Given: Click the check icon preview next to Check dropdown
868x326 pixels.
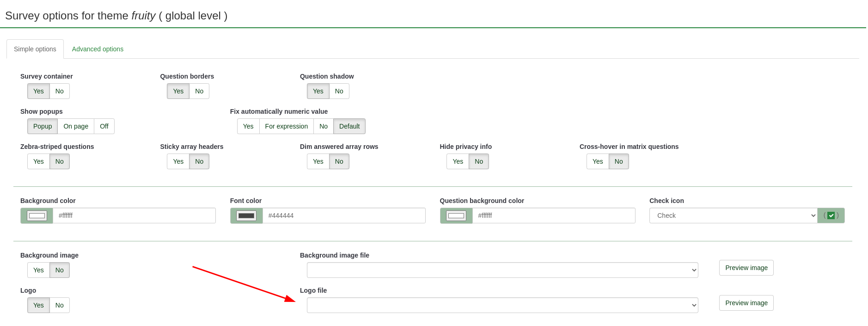Looking at the screenshot, I should (831, 215).
